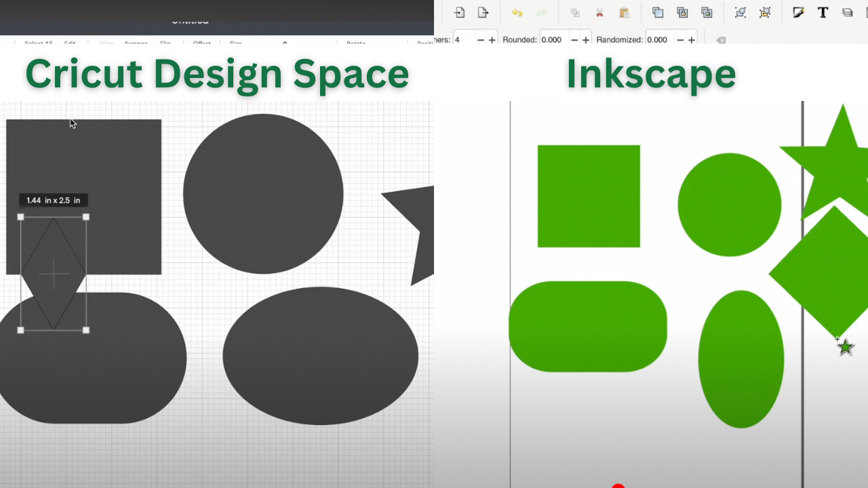Select the Text tool icon
The width and height of the screenshot is (868, 488).
coord(823,12)
